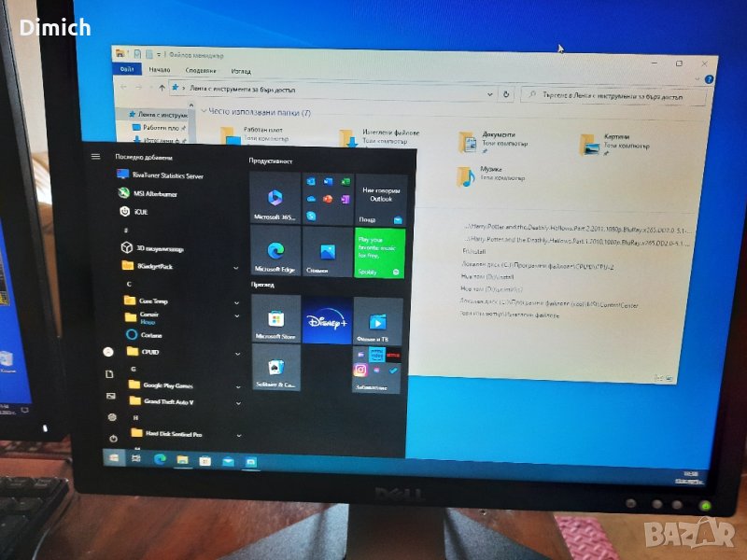Viewport: 747px width, 560px height.
Task: Open the Изглед ribbon tab
Action: [241, 71]
